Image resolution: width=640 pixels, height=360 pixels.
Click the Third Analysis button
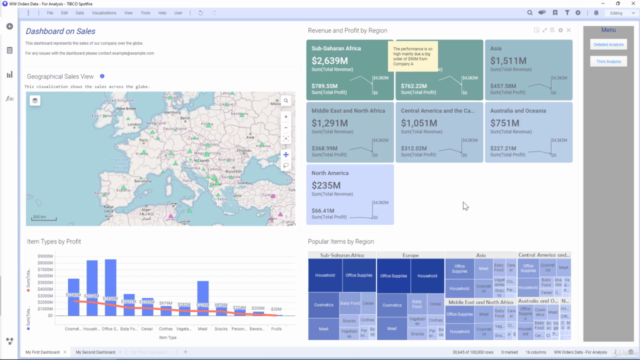(609, 62)
